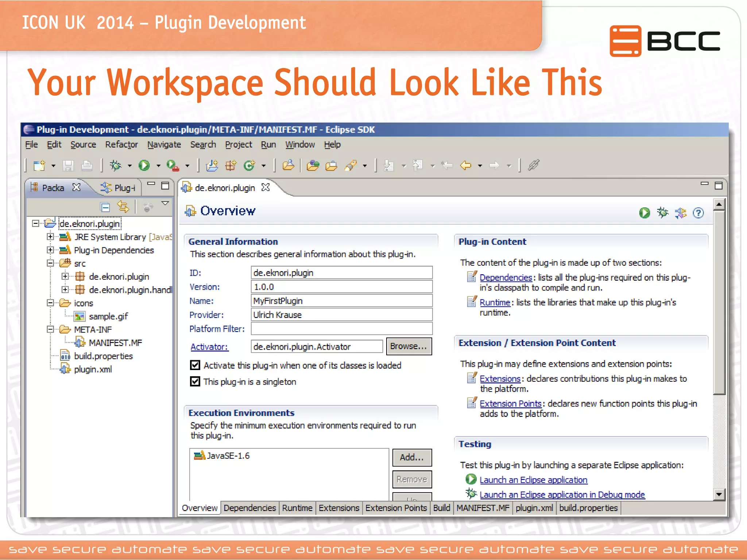This screenshot has width=747, height=560.
Task: Click the scrollbar down arrow in editor
Action: [719, 495]
